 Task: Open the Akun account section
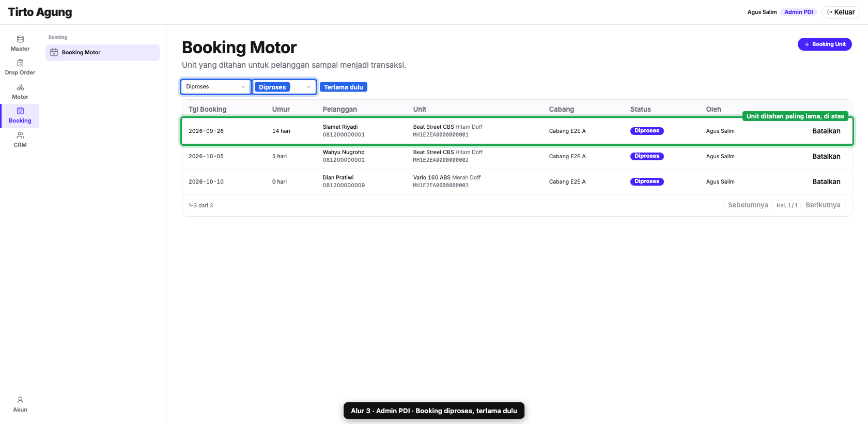20,404
